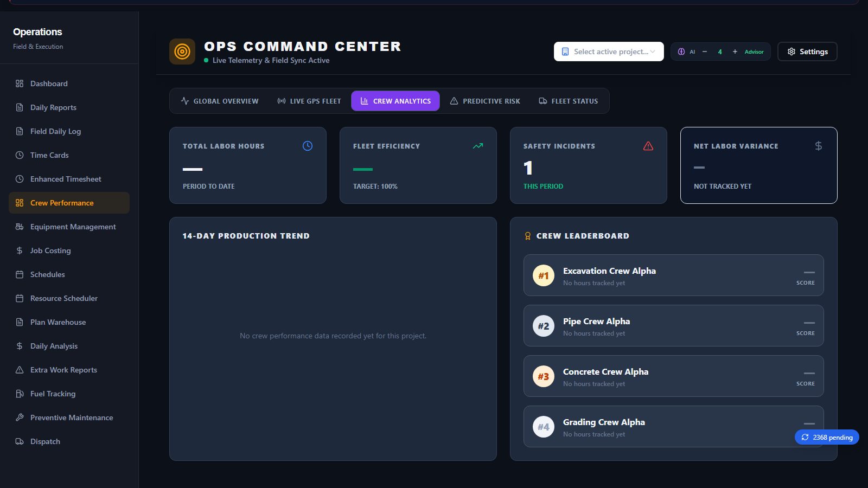Open Daily Reports from the sidebar

coord(69,107)
